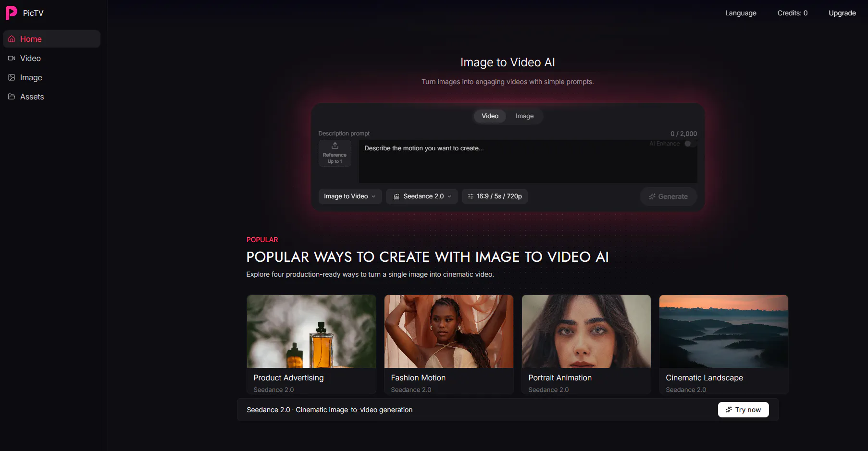This screenshot has height=451, width=868.
Task: Open the Product Advertising thumbnail
Action: coord(311,331)
